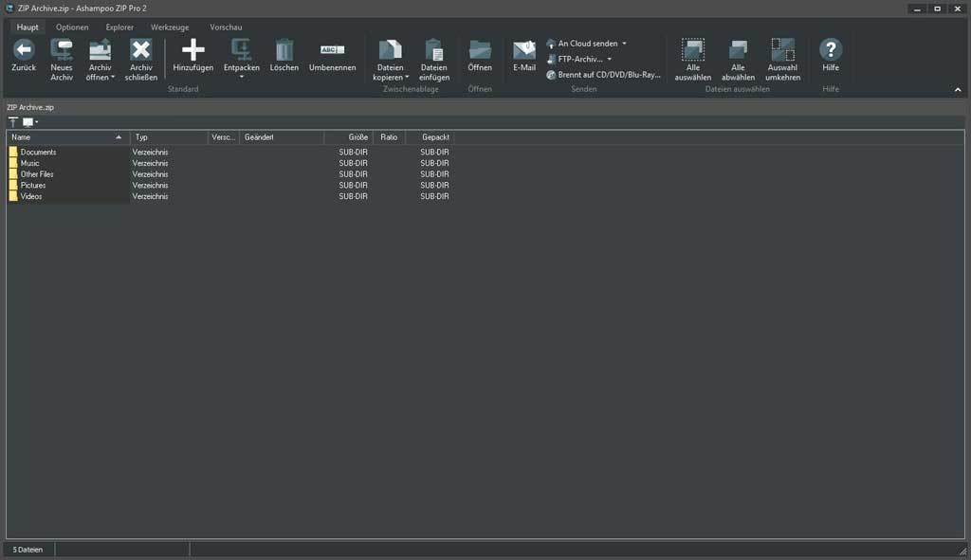Sort list by the Name column header

coord(68,137)
